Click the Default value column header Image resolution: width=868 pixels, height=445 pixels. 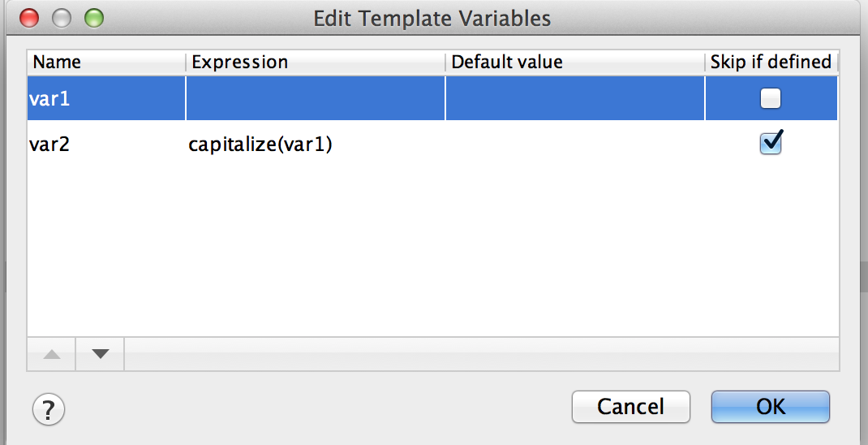click(575, 62)
